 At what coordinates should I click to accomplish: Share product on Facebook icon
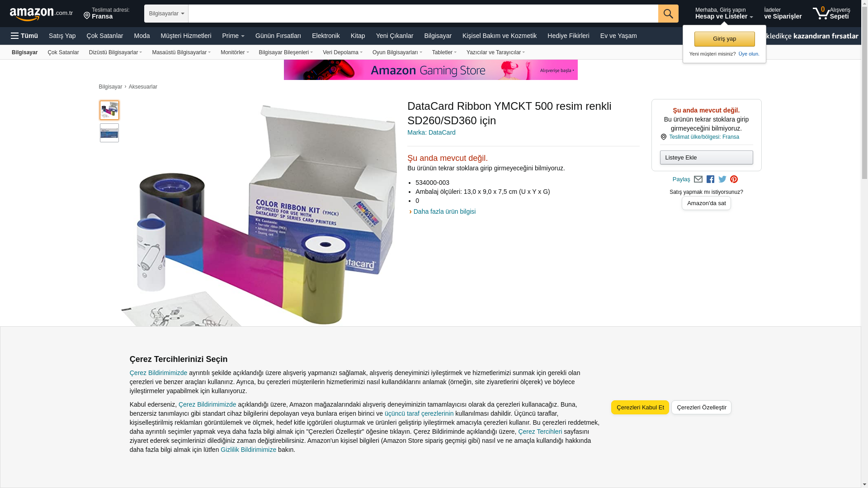pyautogui.click(x=710, y=179)
